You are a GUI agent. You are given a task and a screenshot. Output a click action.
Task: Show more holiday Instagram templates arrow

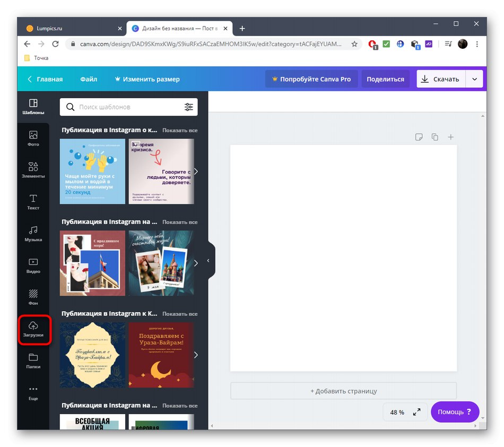(196, 263)
